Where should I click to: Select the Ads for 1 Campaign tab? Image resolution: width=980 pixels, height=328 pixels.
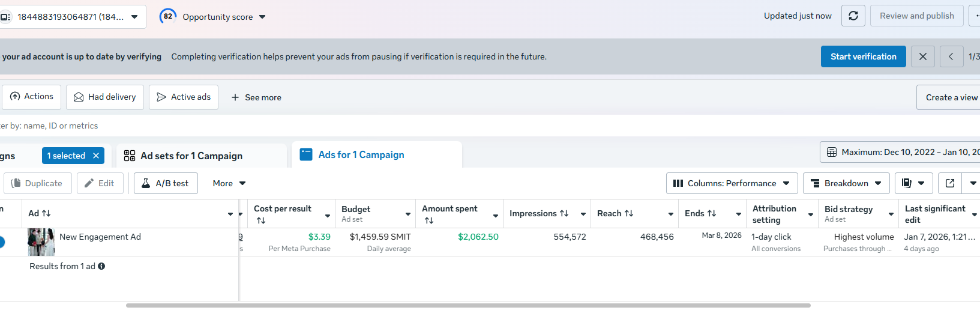(x=361, y=155)
